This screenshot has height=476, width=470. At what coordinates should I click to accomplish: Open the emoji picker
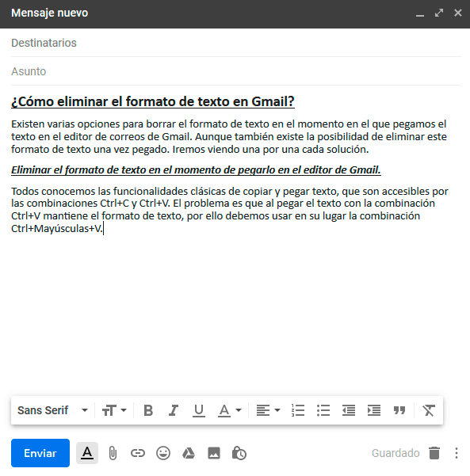tap(163, 453)
